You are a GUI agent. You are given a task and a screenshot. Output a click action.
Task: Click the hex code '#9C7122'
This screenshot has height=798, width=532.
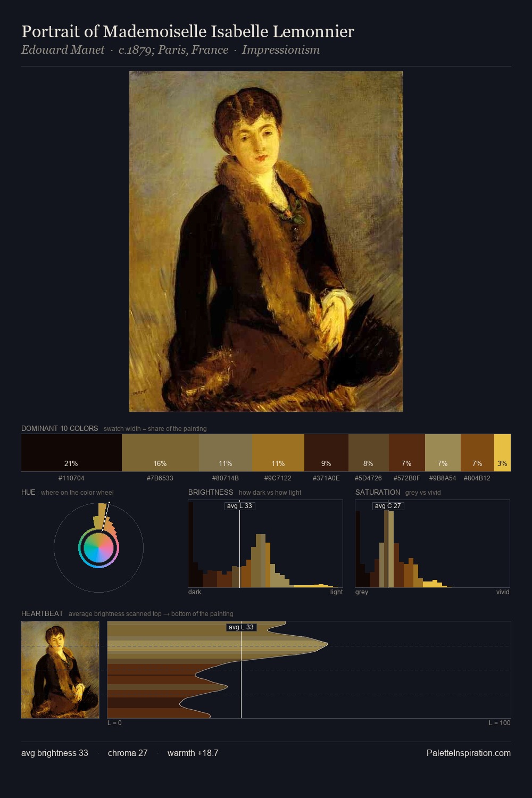click(x=278, y=478)
